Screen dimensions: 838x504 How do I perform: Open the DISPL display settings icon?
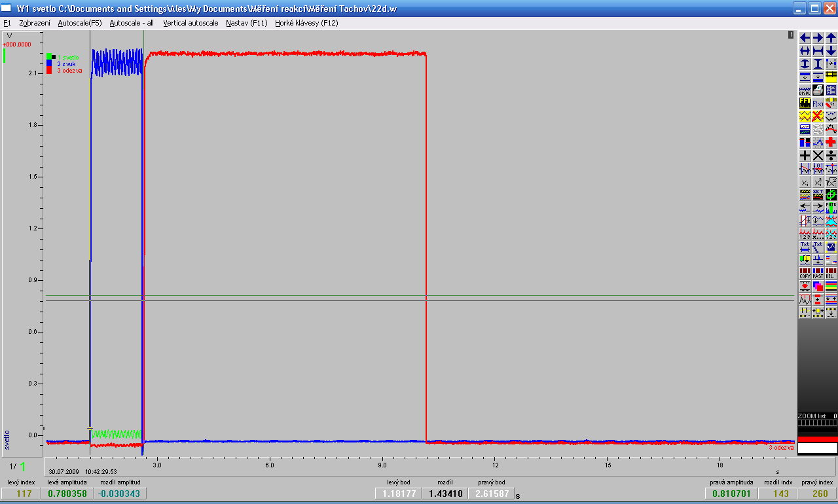[805, 90]
